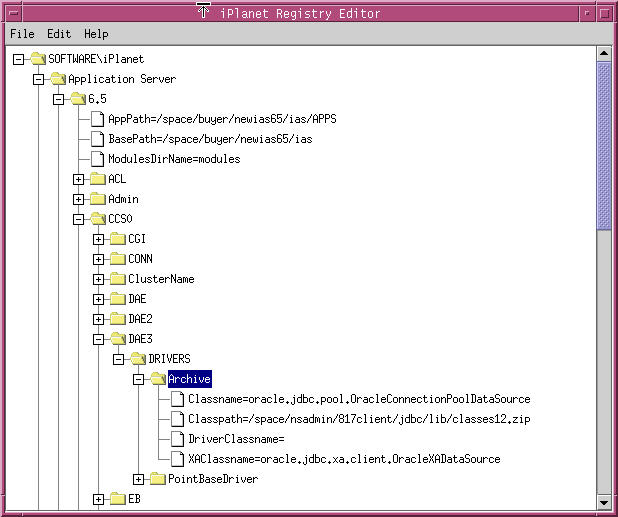Click the SOFTWARE\iPlanet folder icon
Viewport: 618px width, 517px height.
coord(38,59)
